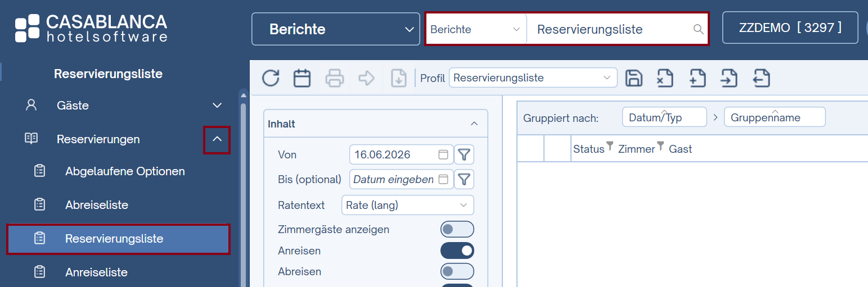Click the export profile arrow icon
The height and width of the screenshot is (287, 868).
click(x=761, y=78)
